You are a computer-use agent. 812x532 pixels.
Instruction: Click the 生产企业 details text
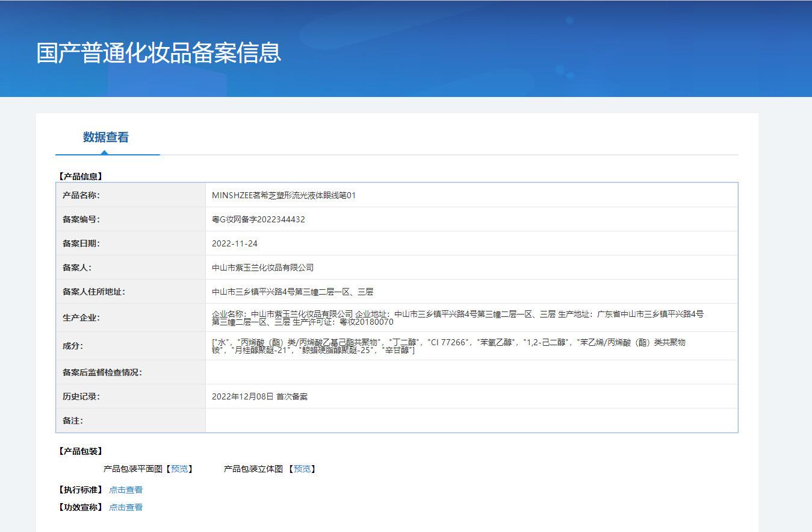pos(457,318)
